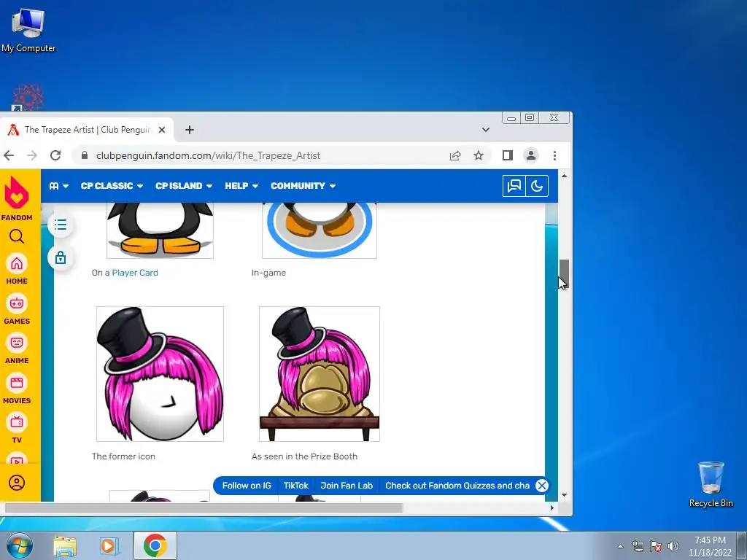Open the volume speaker icon
747x560 pixels.
click(673, 546)
